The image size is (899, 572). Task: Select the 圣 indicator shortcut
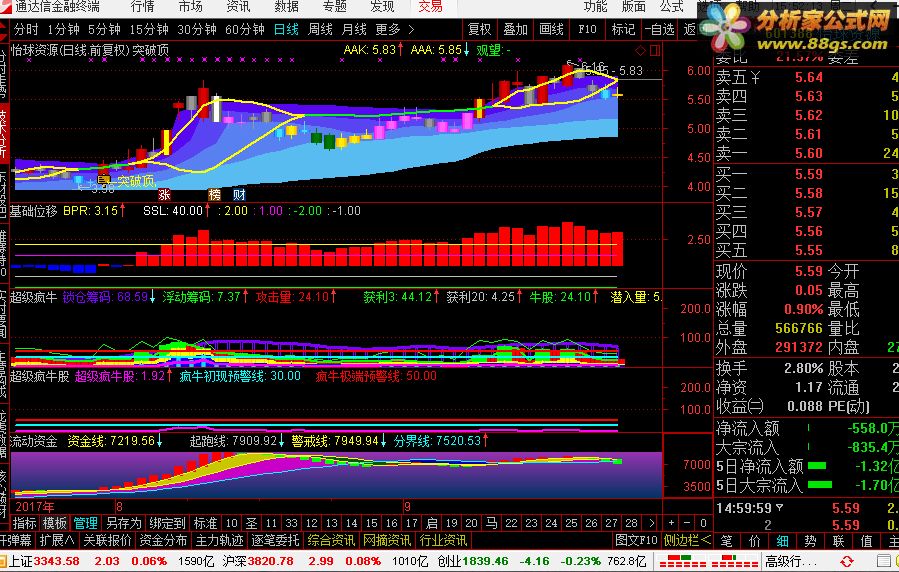[251, 523]
